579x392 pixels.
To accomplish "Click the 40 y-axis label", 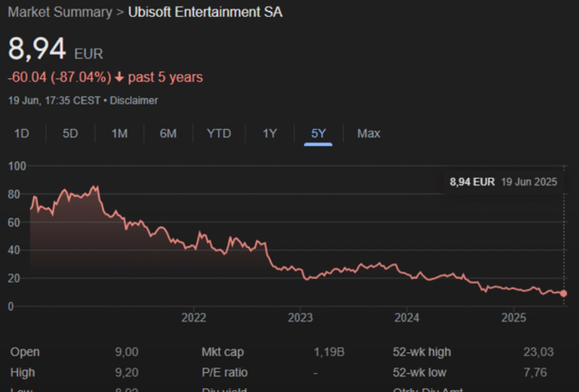I will (14, 250).
